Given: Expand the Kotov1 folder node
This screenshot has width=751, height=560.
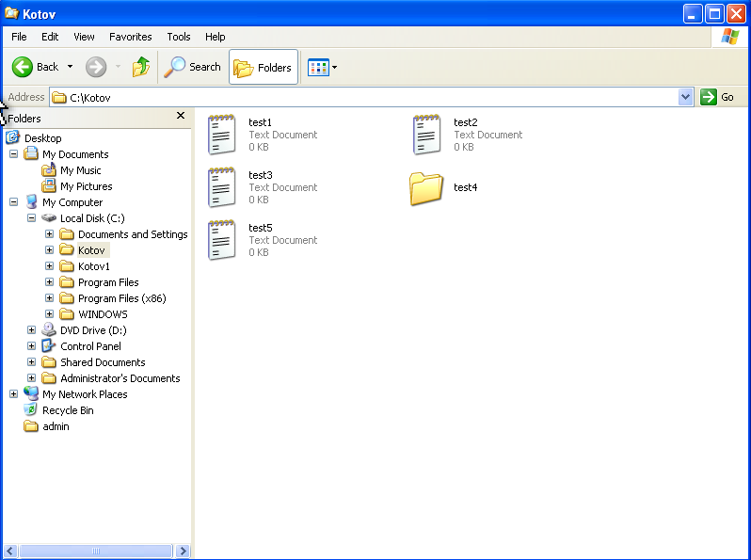Looking at the screenshot, I should [x=49, y=265].
